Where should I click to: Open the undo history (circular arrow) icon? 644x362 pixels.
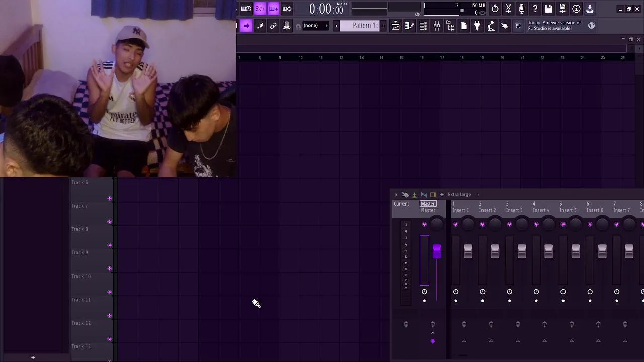coord(495,9)
